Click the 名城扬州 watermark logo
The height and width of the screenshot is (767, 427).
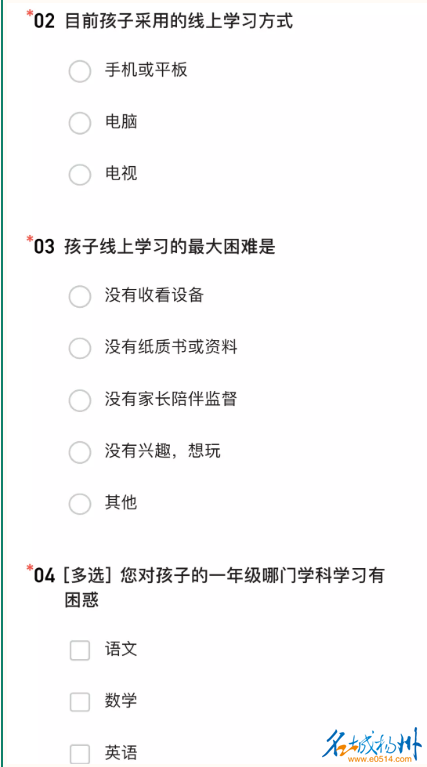tap(373, 742)
